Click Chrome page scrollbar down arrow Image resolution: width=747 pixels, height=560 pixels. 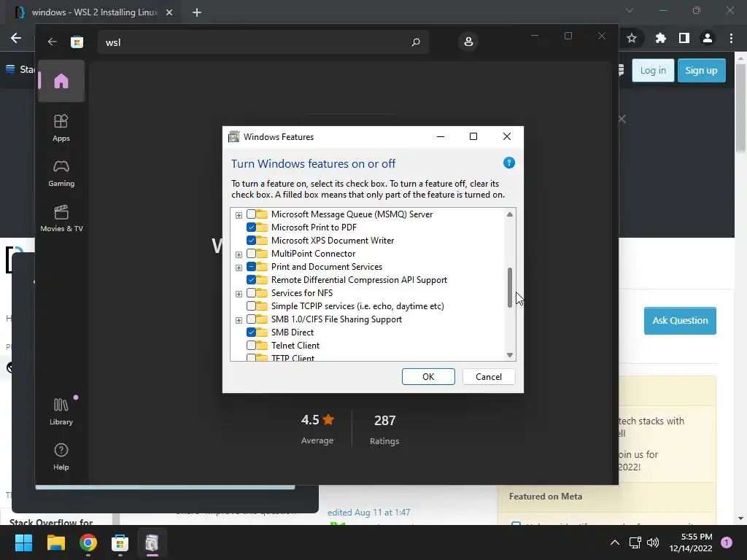pyautogui.click(x=741, y=519)
